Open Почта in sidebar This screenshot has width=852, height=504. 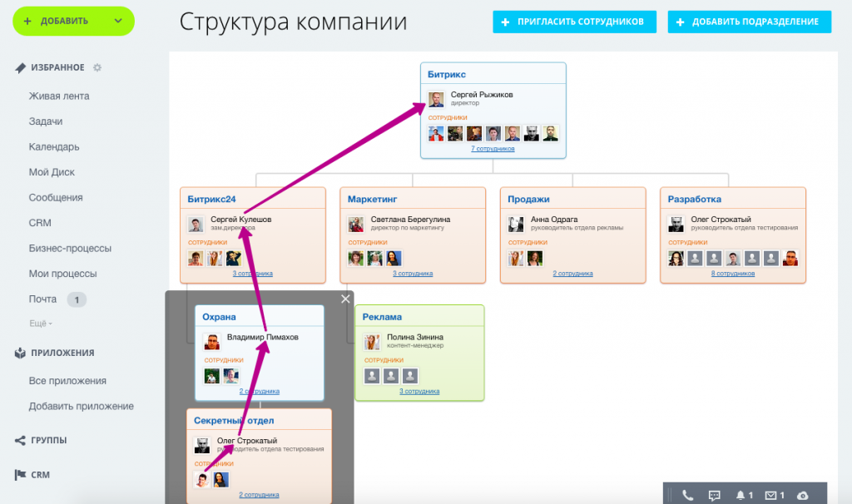[x=43, y=299]
